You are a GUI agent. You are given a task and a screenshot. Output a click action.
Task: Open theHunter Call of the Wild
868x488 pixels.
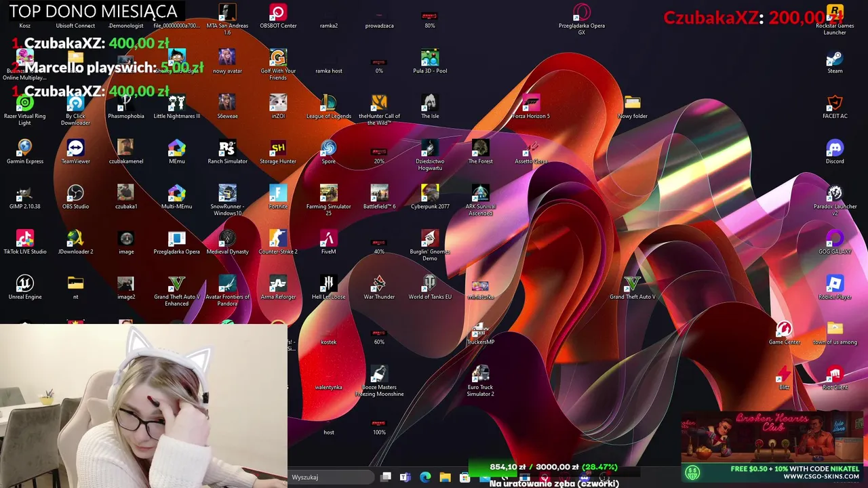379,103
